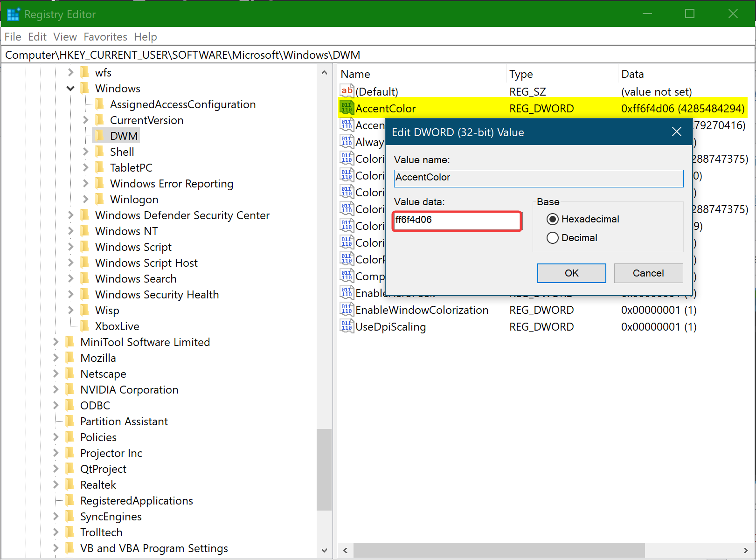Expand the Projector Inc key
This screenshot has height=560, width=756.
[x=55, y=453]
